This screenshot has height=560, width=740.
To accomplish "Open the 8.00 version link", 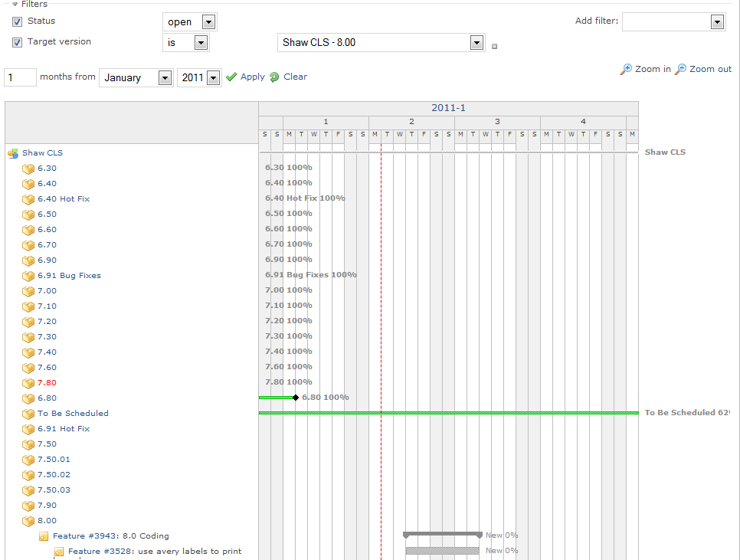I will [x=47, y=520].
